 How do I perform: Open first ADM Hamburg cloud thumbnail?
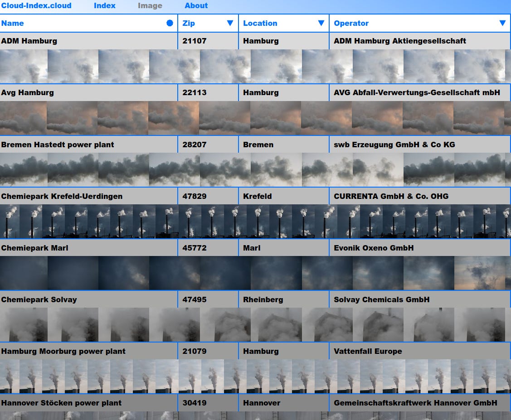[x=24, y=67]
